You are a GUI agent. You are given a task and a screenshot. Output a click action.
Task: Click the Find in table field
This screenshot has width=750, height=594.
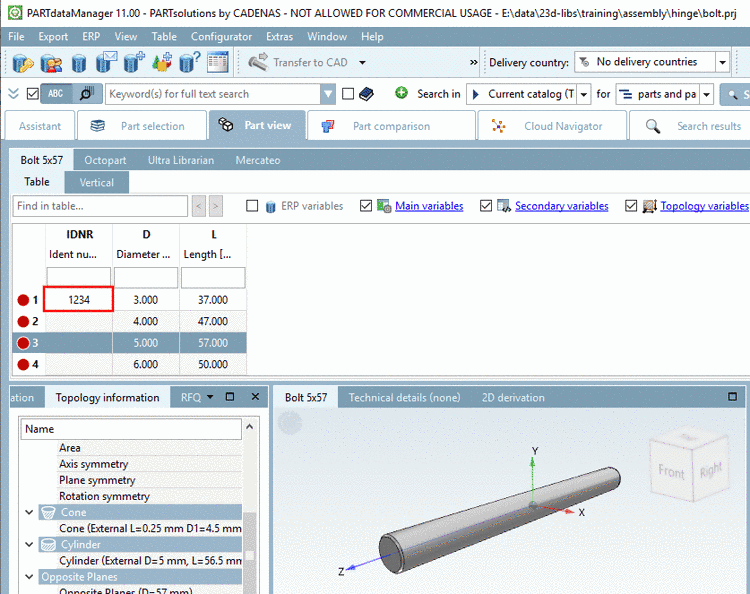click(x=100, y=206)
